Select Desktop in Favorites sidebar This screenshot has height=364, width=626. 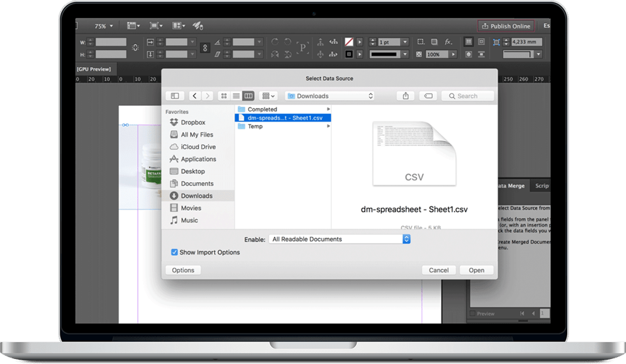click(x=193, y=171)
